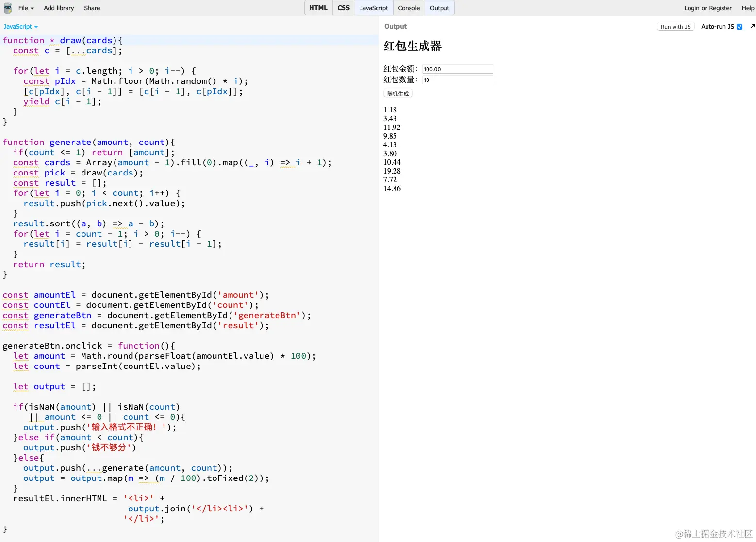The height and width of the screenshot is (542, 756).
Task: Click the Output panel title
Action: (x=395, y=26)
